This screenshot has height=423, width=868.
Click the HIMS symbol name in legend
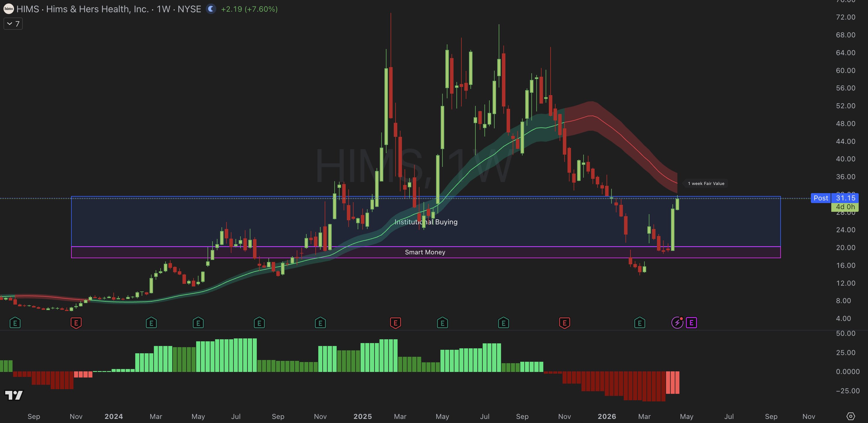tap(28, 9)
